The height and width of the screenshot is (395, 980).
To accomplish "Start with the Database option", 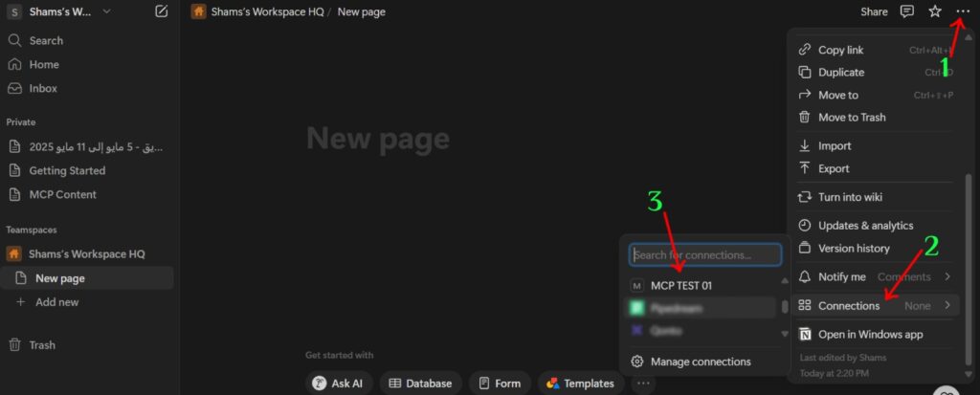I will point(421,384).
